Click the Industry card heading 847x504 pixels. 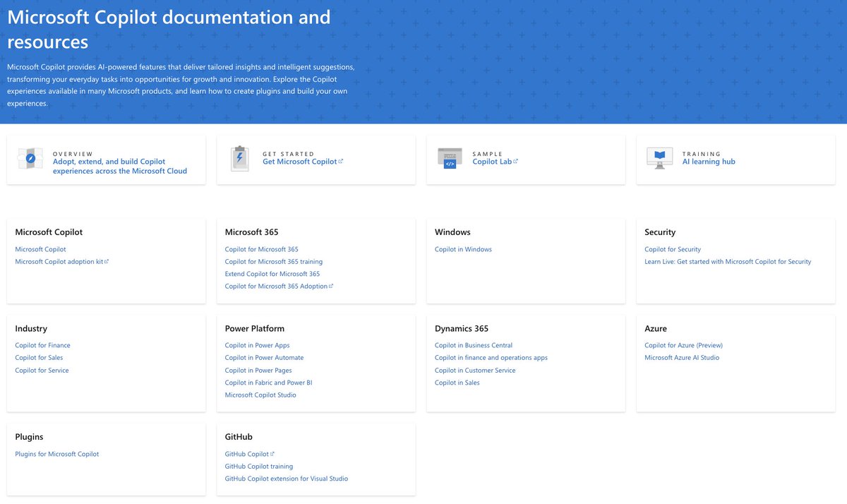point(31,328)
